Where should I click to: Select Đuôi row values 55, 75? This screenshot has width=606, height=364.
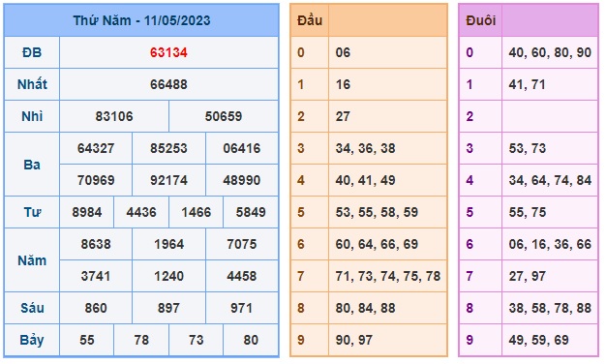pos(528,212)
